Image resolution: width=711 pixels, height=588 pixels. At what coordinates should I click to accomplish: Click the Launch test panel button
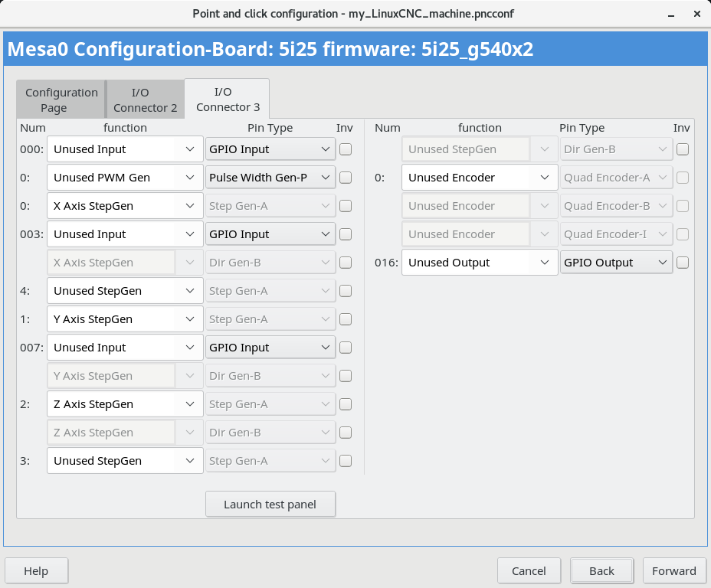[x=270, y=505]
